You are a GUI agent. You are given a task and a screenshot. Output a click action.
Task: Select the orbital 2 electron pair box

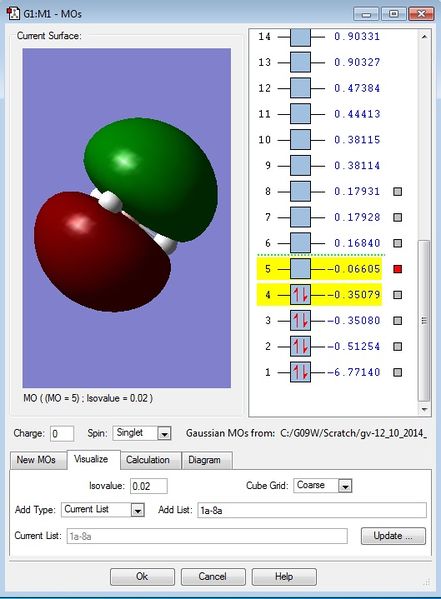pos(300,346)
